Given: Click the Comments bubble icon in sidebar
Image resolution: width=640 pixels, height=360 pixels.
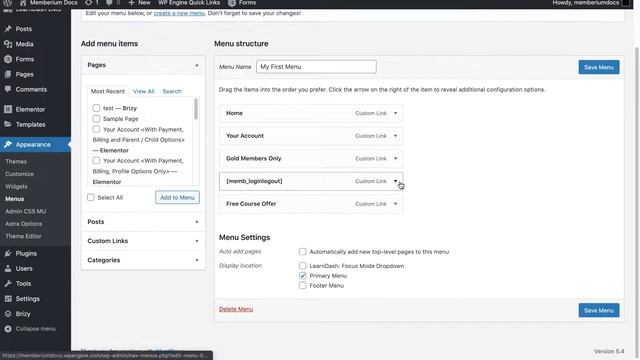Looking at the screenshot, I should [x=8, y=89].
